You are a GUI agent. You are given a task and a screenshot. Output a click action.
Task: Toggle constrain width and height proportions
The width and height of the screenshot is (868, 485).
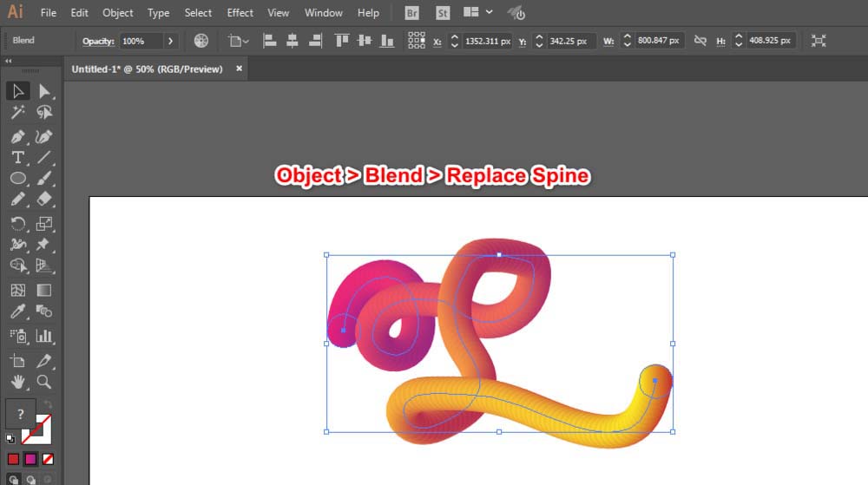[700, 41]
